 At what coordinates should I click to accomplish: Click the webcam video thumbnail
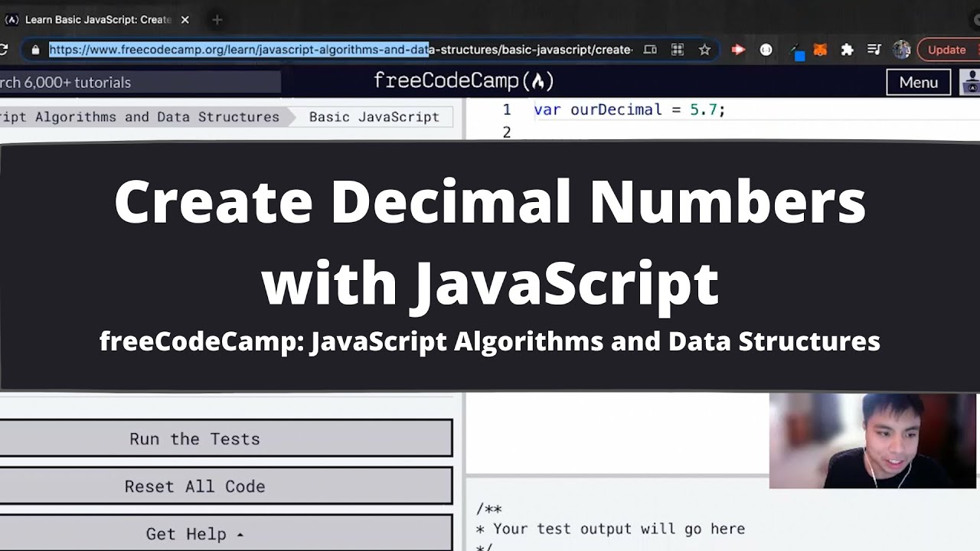(873, 441)
